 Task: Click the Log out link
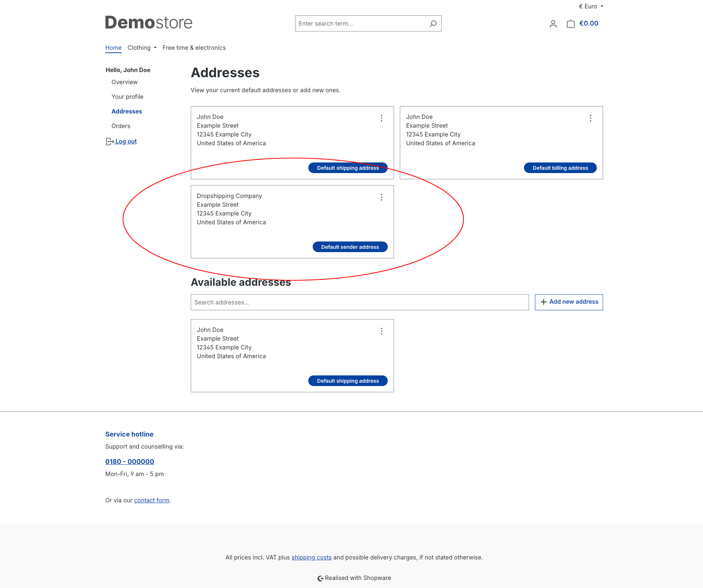126,141
